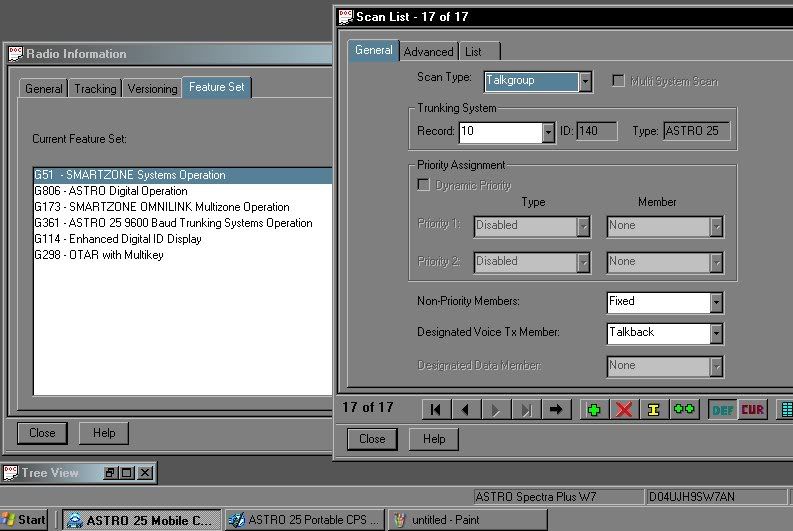
Task: Open Priority 1 Member dropdown
Action: tap(716, 227)
